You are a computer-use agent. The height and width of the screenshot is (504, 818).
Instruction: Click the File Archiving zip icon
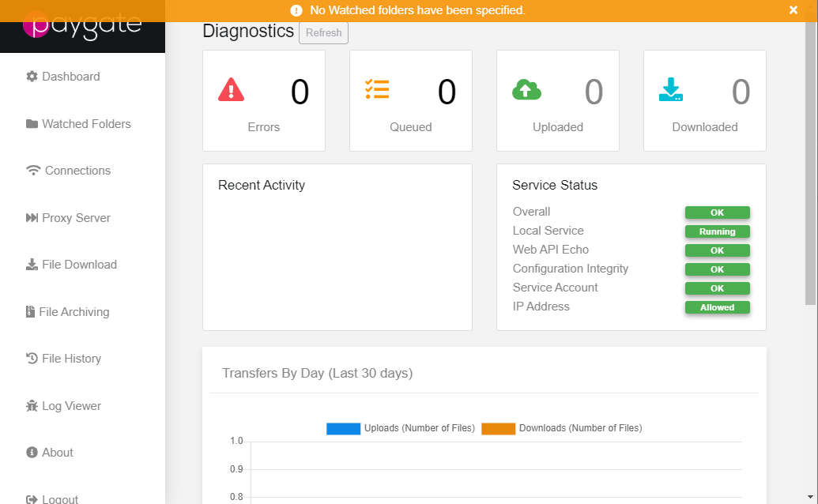[30, 312]
